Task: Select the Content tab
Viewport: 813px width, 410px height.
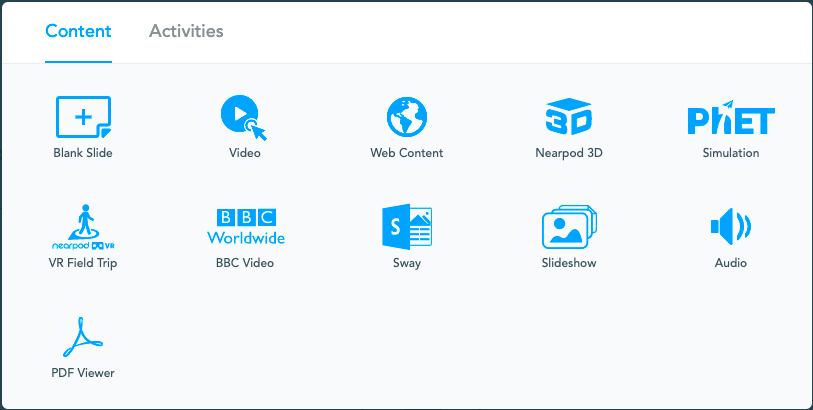Action: pos(78,31)
